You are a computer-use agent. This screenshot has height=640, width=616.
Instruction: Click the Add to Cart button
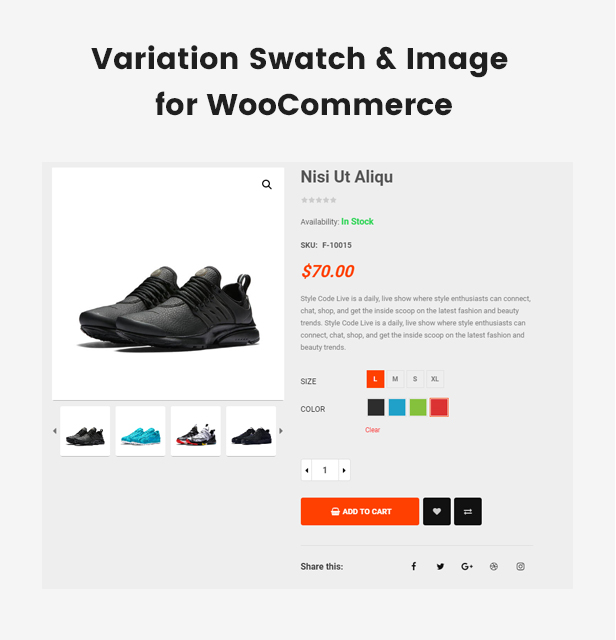(x=360, y=511)
